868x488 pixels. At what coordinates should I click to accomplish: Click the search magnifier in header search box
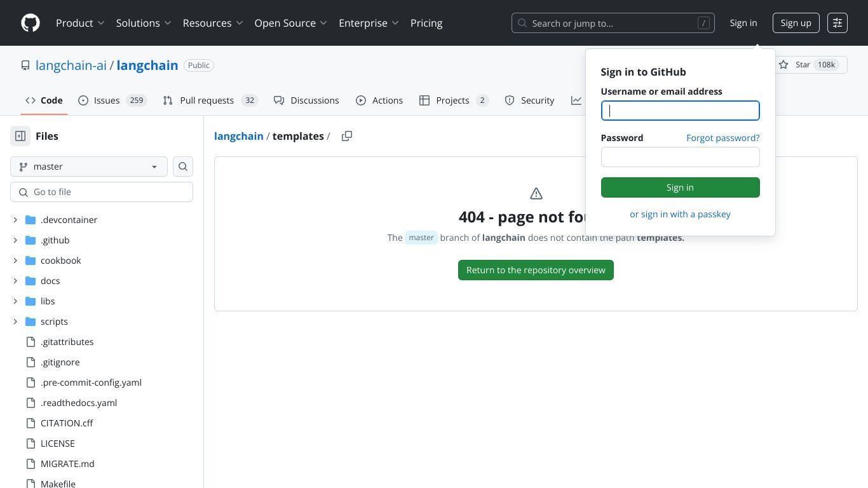tap(522, 23)
